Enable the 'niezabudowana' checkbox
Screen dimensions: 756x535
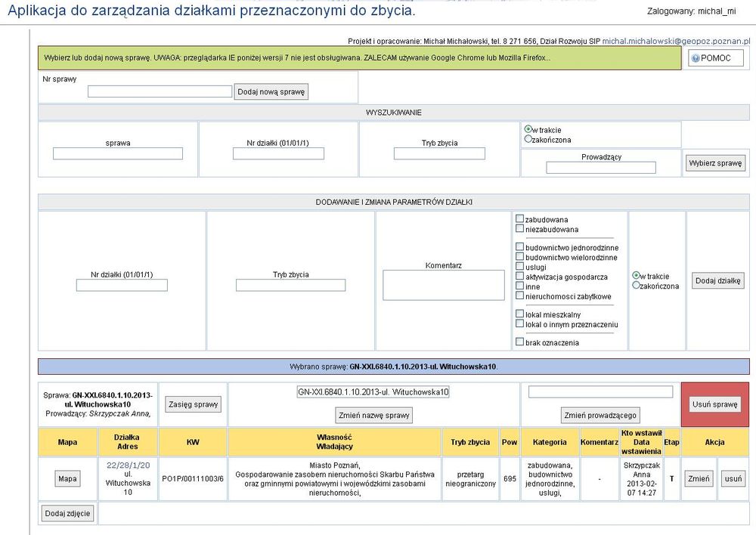519,229
